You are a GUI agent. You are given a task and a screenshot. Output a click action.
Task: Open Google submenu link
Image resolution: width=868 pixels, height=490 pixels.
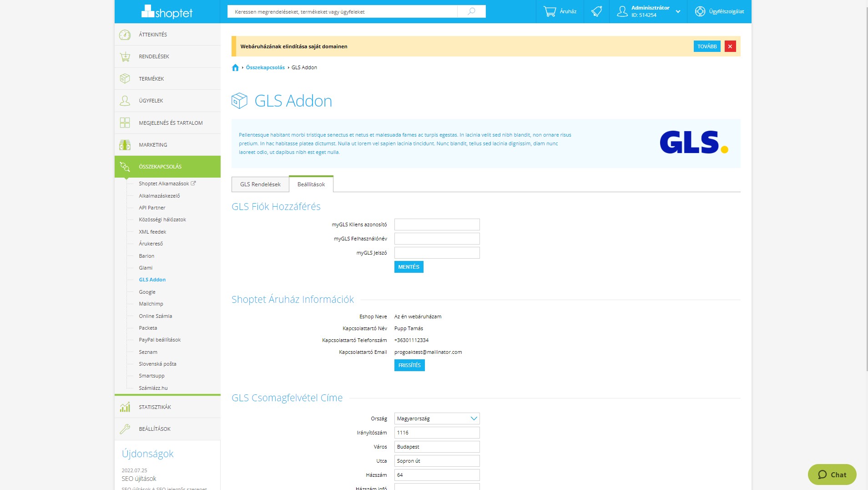147,292
